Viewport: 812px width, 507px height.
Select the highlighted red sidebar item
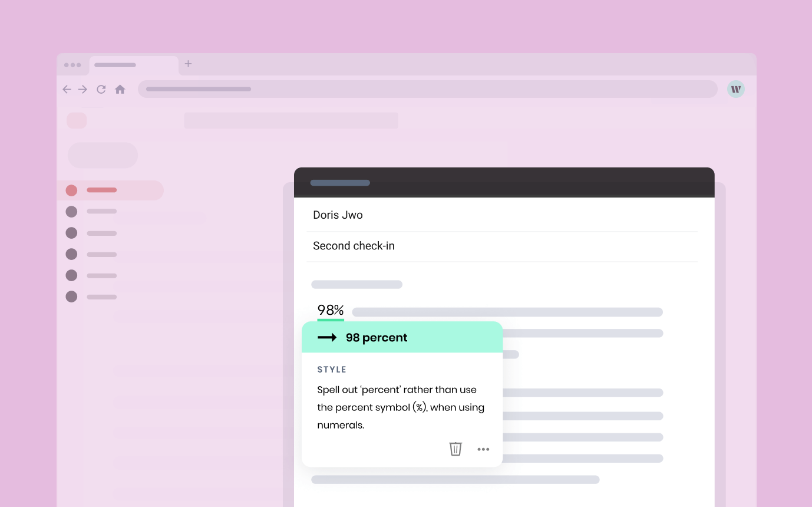[110, 190]
